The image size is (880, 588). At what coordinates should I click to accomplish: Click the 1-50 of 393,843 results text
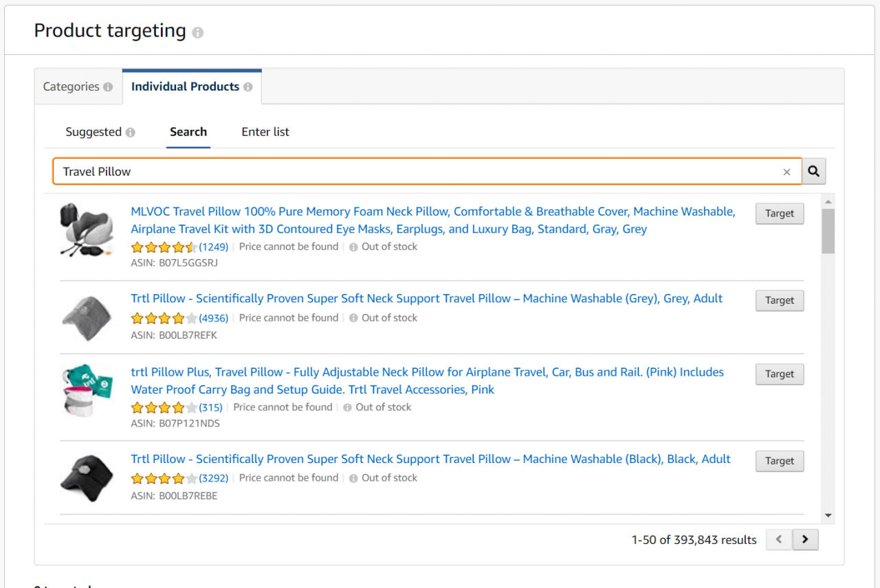(x=694, y=540)
